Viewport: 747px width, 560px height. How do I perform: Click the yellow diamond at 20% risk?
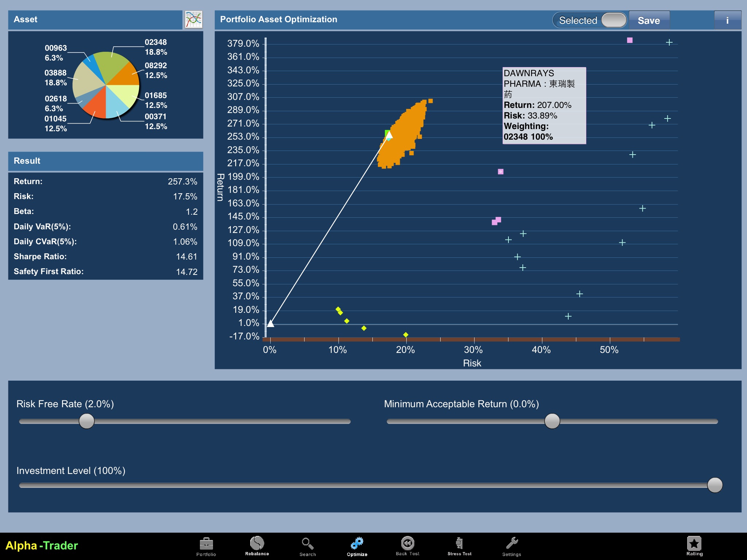[x=406, y=335]
